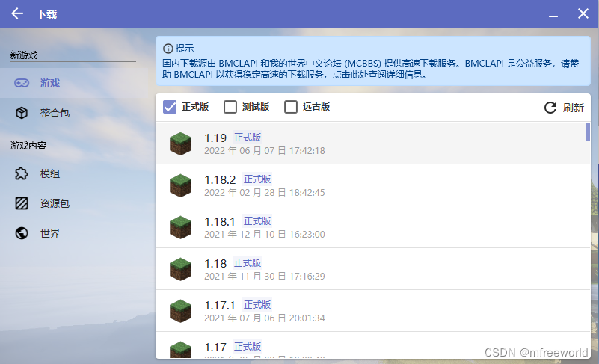
Task: Switch to 模组 section in sidebar
Action: click(74, 173)
